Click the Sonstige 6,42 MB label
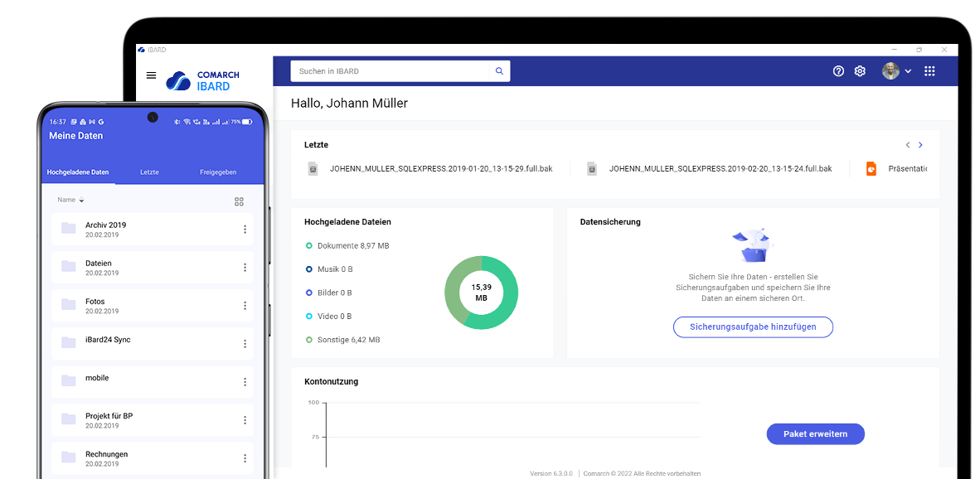The image size is (980, 479). click(x=349, y=340)
